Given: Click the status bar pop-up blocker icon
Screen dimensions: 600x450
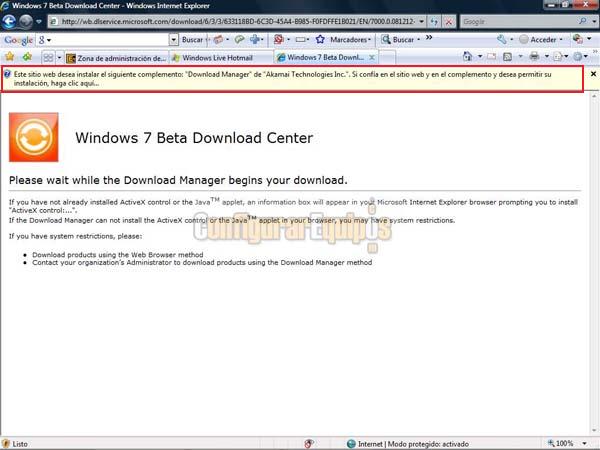Looking at the screenshot, I should 308,443.
